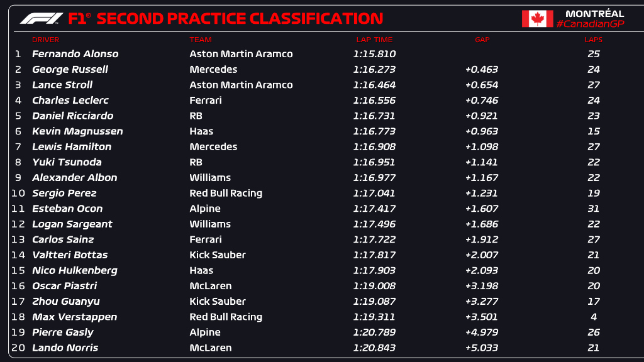Click the LAP TIME column header
Screen dimensions: 644x362
[374, 40]
